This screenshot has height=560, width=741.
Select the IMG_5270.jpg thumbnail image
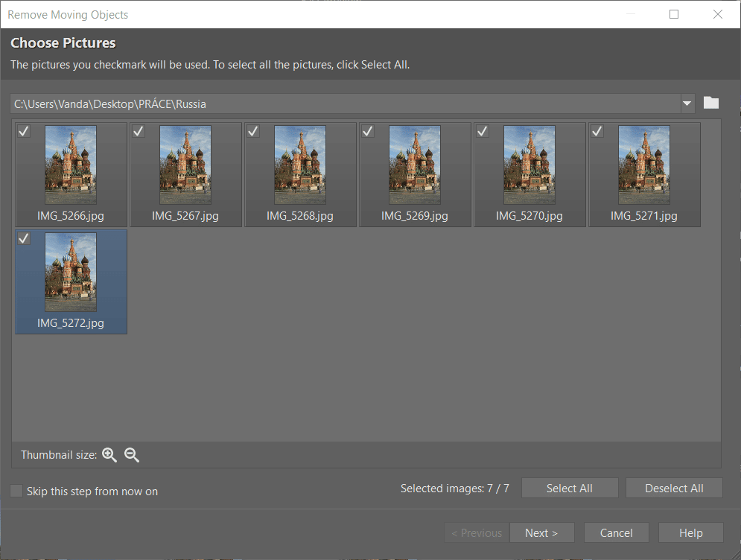coord(529,165)
